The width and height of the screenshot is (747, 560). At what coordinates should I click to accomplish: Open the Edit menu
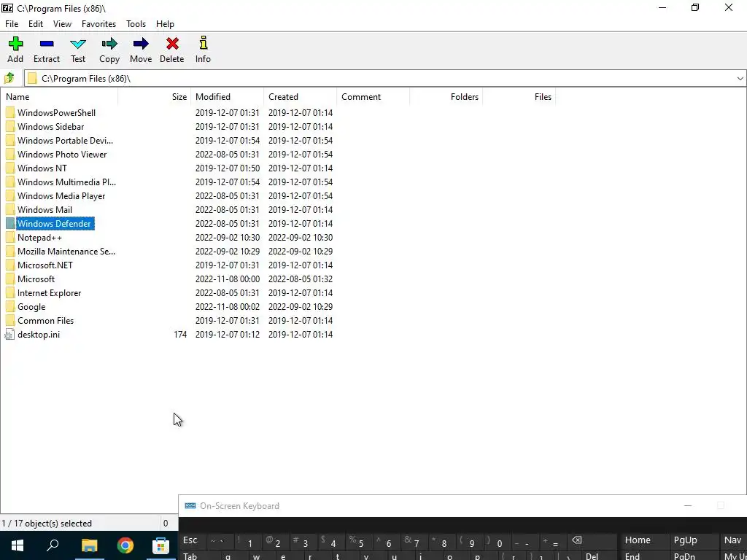[x=36, y=24]
